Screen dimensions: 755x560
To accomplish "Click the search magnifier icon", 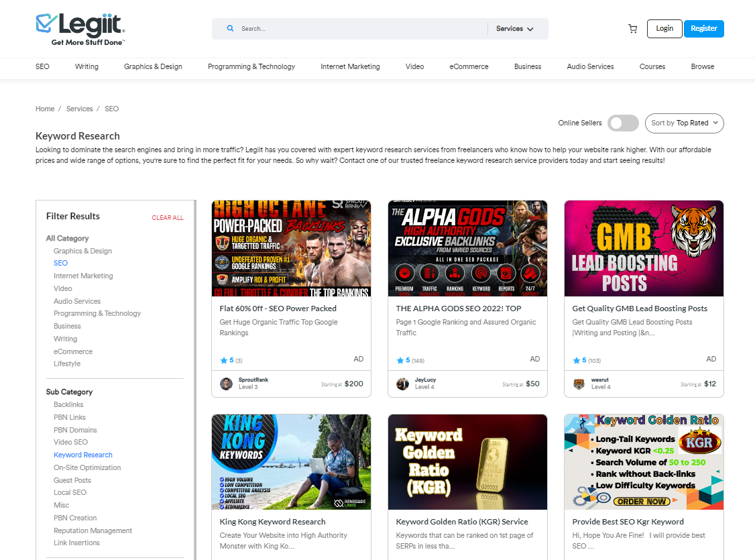I will click(x=230, y=28).
